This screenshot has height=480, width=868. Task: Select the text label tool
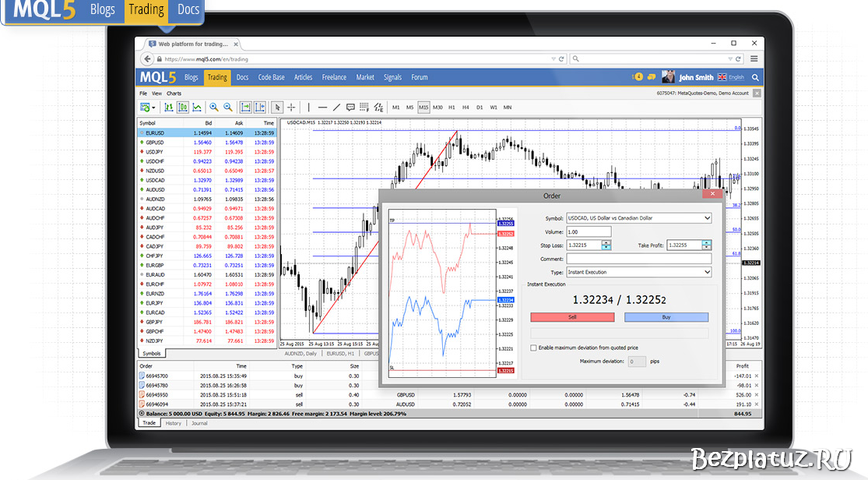(x=350, y=108)
